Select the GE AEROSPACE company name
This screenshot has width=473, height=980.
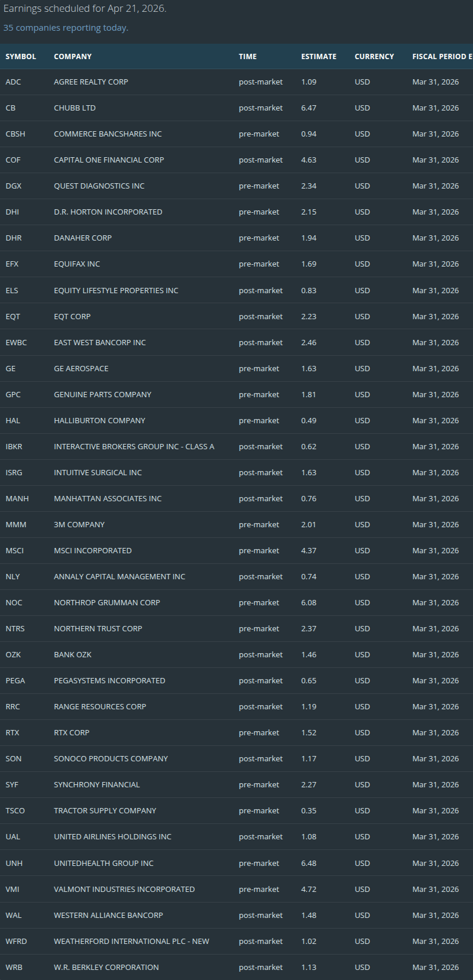[81, 369]
